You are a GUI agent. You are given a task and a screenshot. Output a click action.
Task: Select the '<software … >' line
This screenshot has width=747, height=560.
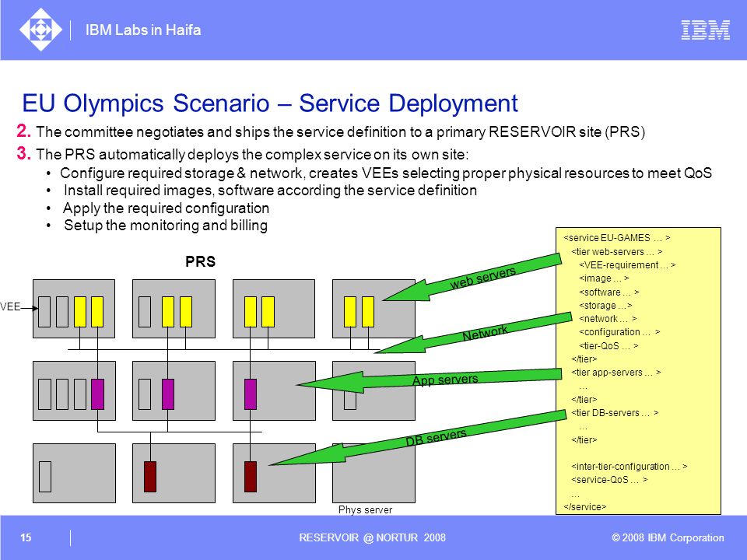click(608, 292)
